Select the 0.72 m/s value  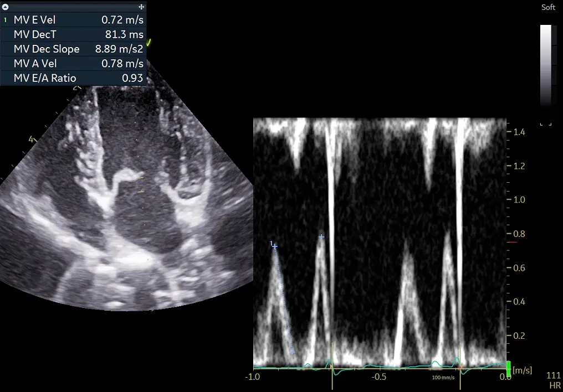(122, 20)
